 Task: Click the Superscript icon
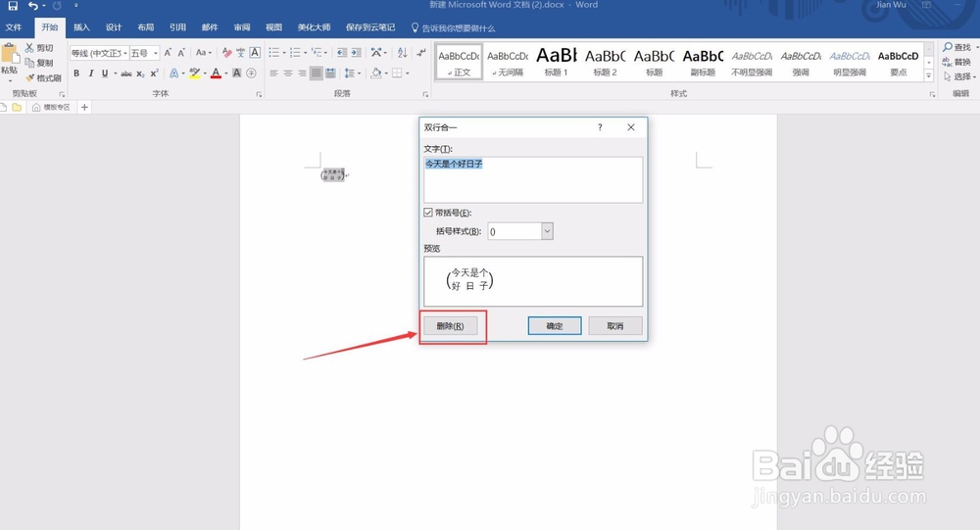coord(155,73)
